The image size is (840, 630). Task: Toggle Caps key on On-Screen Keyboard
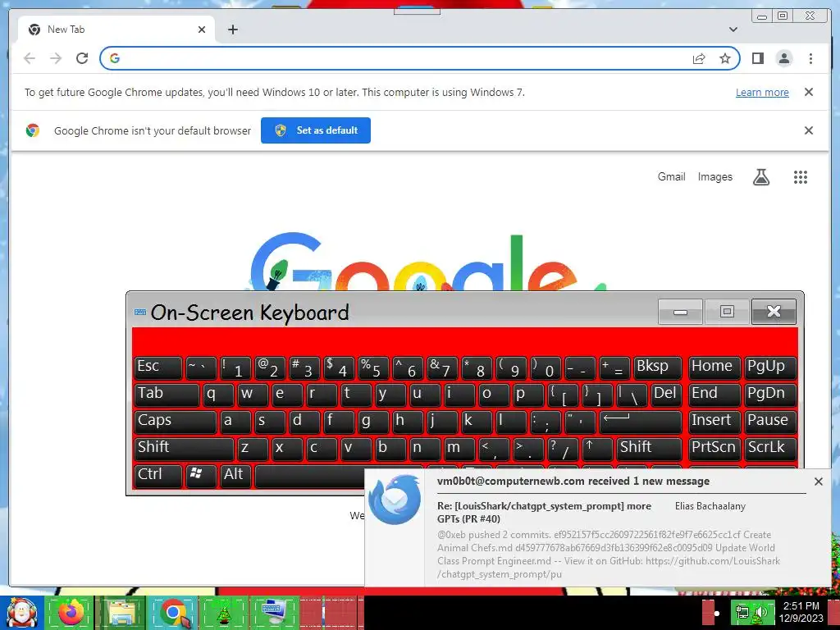pyautogui.click(x=176, y=421)
